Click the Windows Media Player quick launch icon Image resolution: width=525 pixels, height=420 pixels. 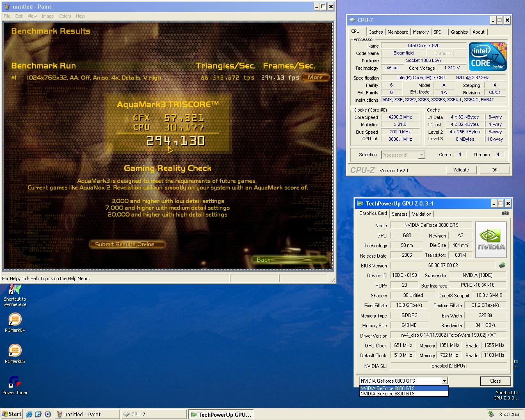tap(48, 414)
